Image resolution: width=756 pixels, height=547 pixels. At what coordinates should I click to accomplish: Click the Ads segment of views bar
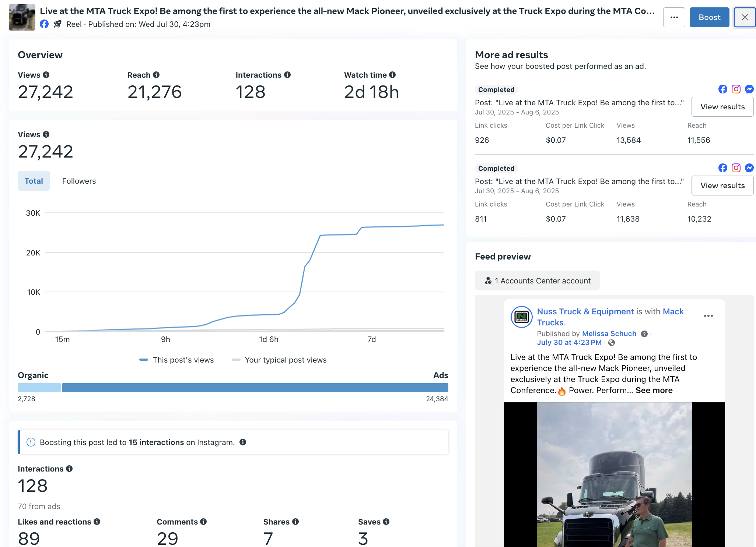(255, 387)
